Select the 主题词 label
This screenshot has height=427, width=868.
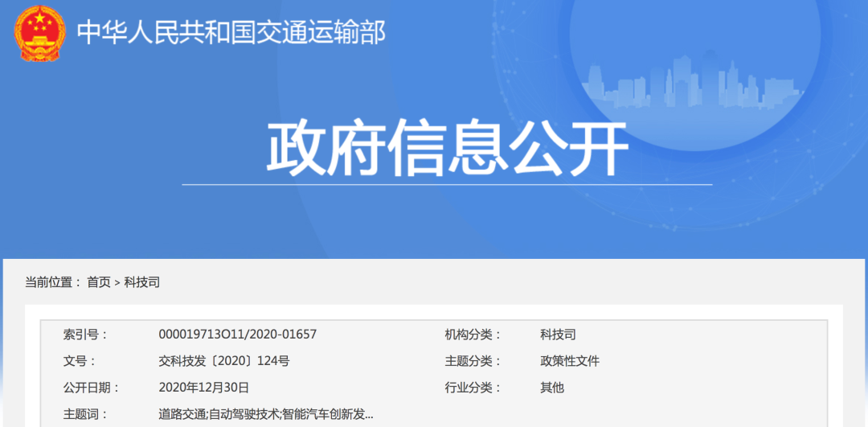pos(85,414)
